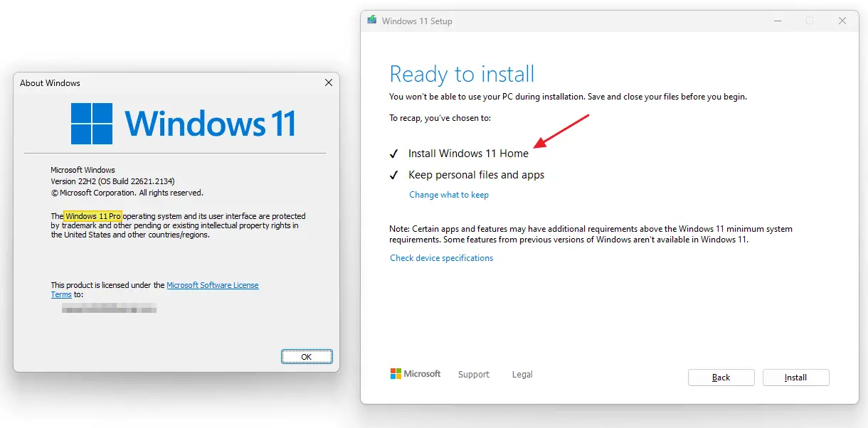The height and width of the screenshot is (428, 868).
Task: Open the Legal link in Setup footer
Action: pyautogui.click(x=522, y=375)
